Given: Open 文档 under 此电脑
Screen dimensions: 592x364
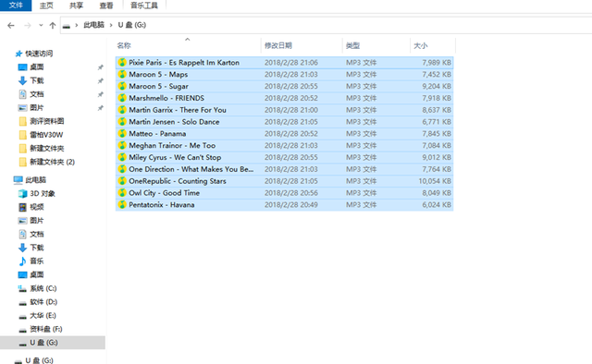Looking at the screenshot, I should point(37,235).
